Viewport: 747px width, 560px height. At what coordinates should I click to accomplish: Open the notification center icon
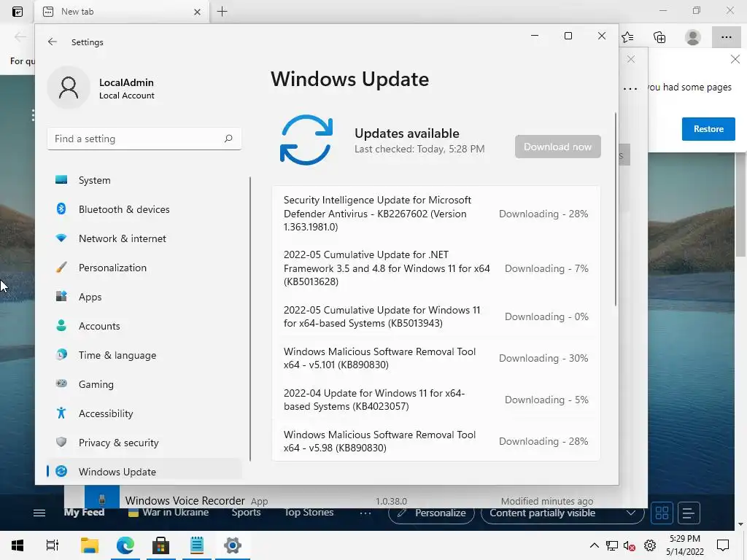[723, 545]
